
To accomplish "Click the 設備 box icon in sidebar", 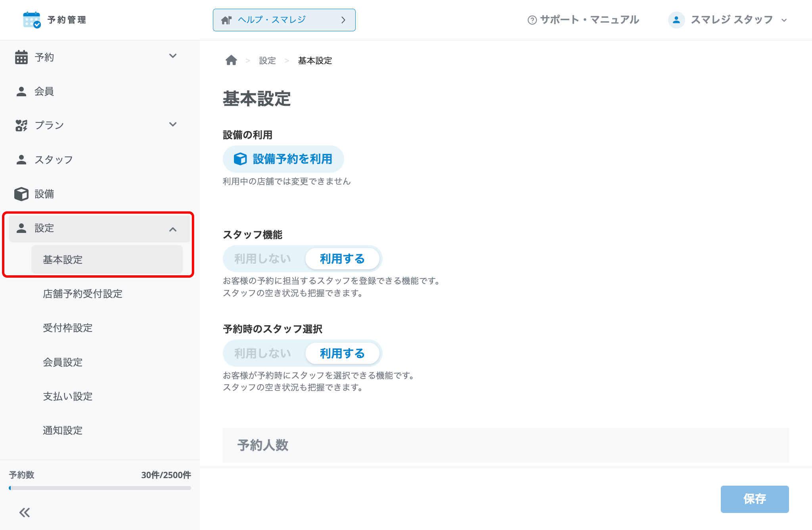I will 21,194.
